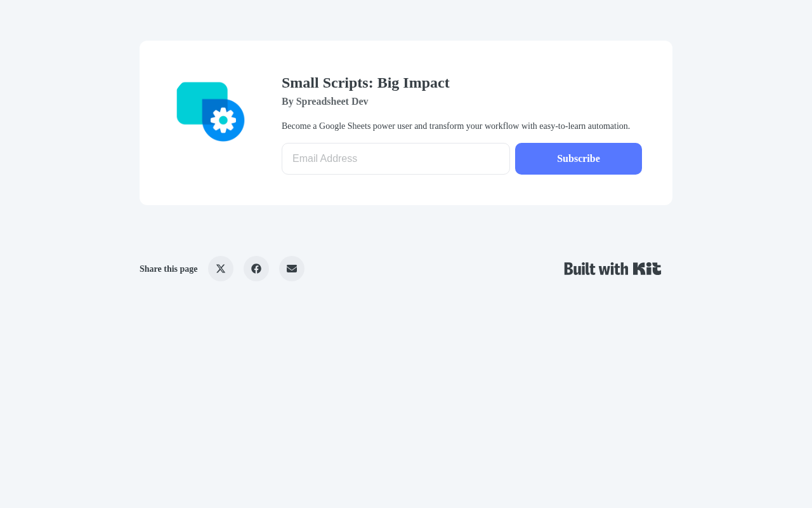Share the page via envelope email icon
This screenshot has height=508, width=812.
292,269
